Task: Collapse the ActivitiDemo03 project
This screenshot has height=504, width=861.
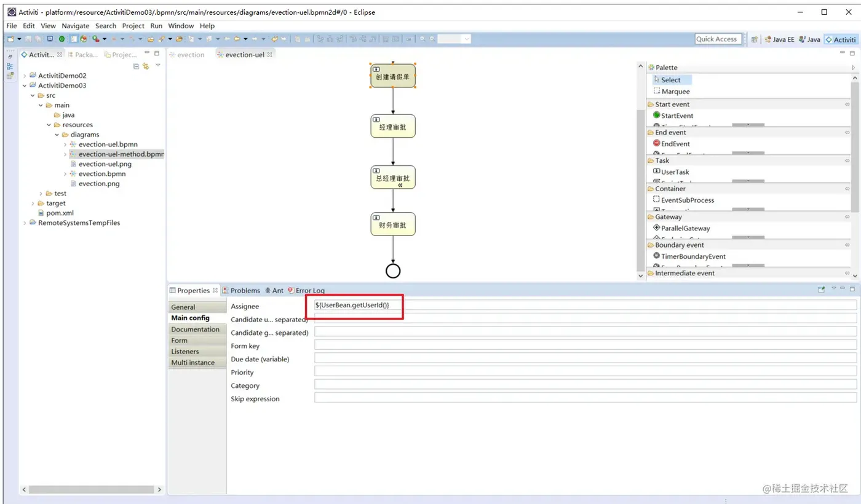Action: click(25, 85)
